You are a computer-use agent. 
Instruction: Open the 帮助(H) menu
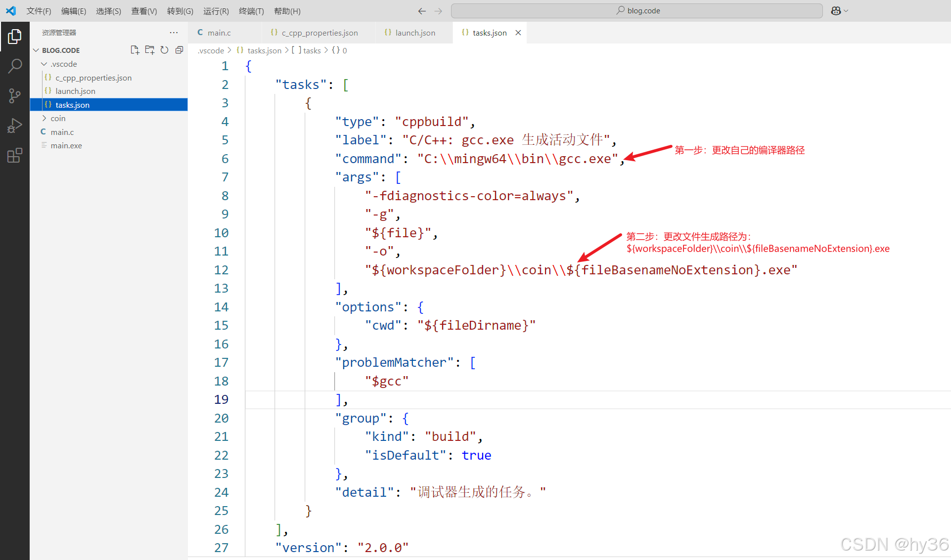[x=287, y=10]
